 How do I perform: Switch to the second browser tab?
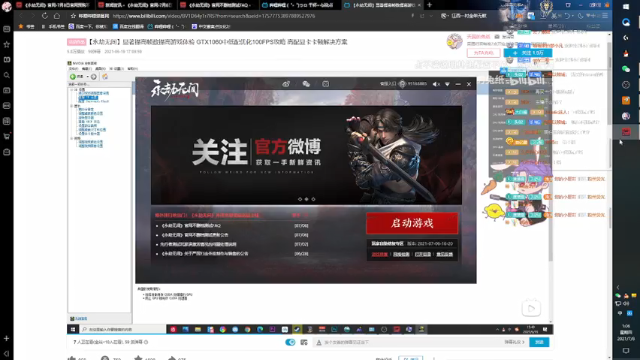pyautogui.click(x=136, y=5)
